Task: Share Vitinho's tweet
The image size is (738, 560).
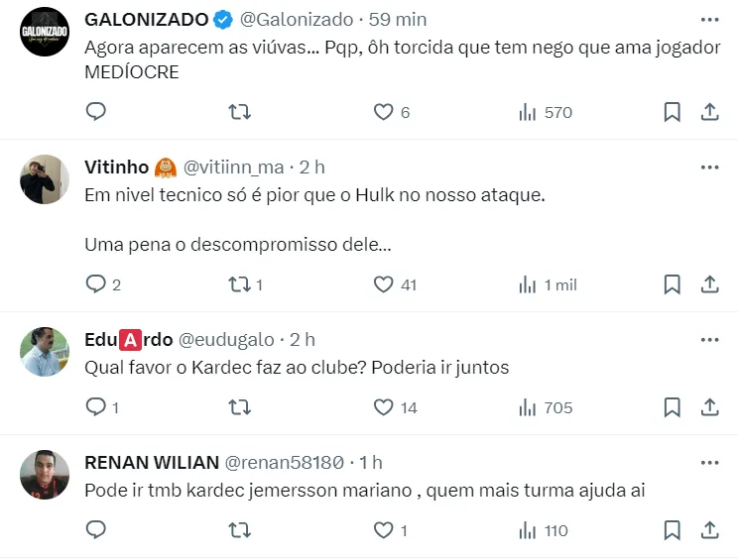Action: [x=709, y=284]
